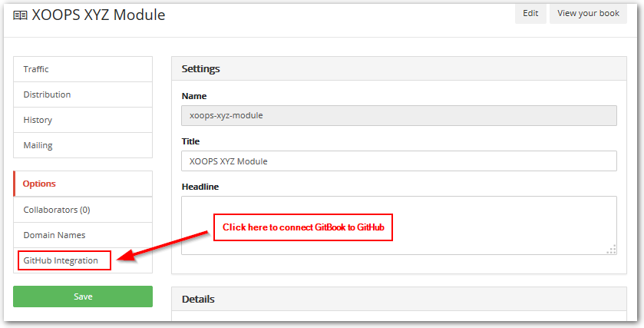
Task: Click the disabled Name field xoops-xyz-module
Action: coord(399,115)
